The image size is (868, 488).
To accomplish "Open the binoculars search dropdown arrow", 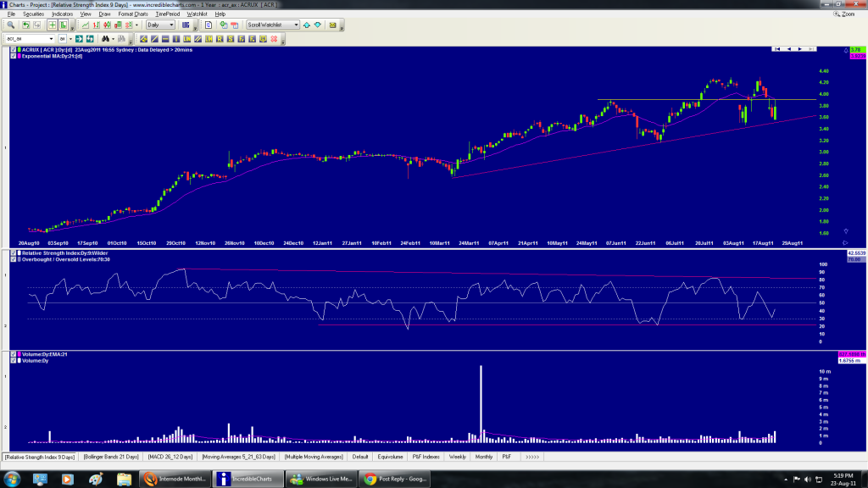I will [x=113, y=39].
